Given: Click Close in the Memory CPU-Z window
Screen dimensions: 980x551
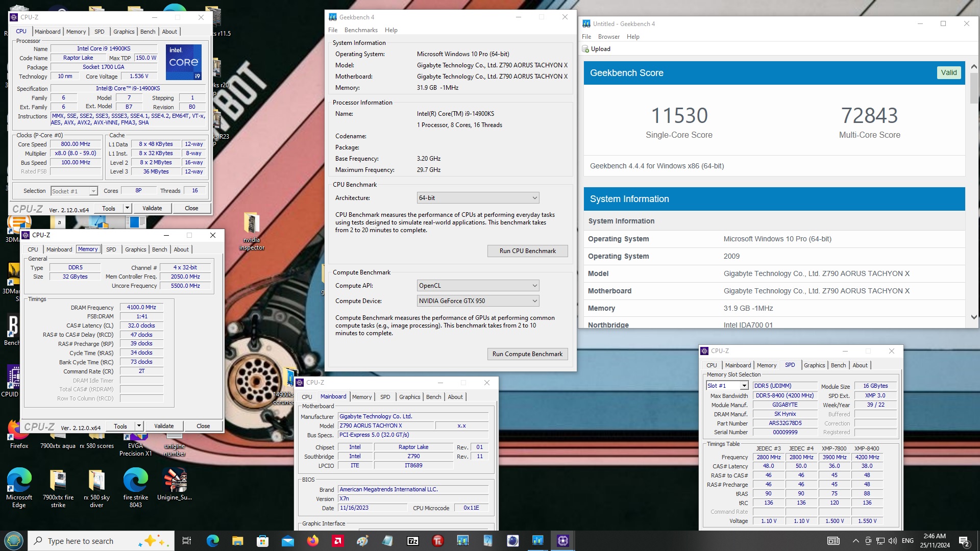Looking at the screenshot, I should (x=203, y=426).
